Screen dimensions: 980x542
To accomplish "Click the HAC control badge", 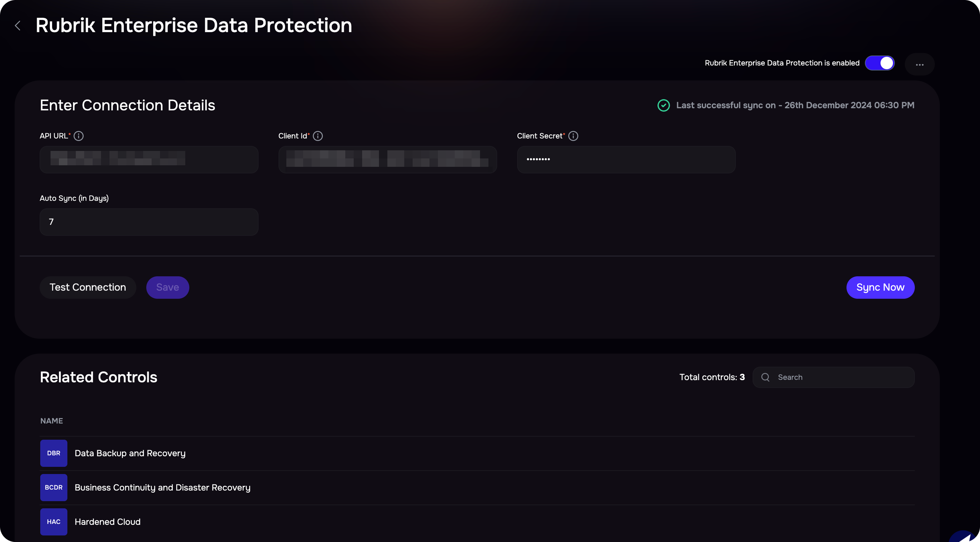I will pyautogui.click(x=54, y=522).
